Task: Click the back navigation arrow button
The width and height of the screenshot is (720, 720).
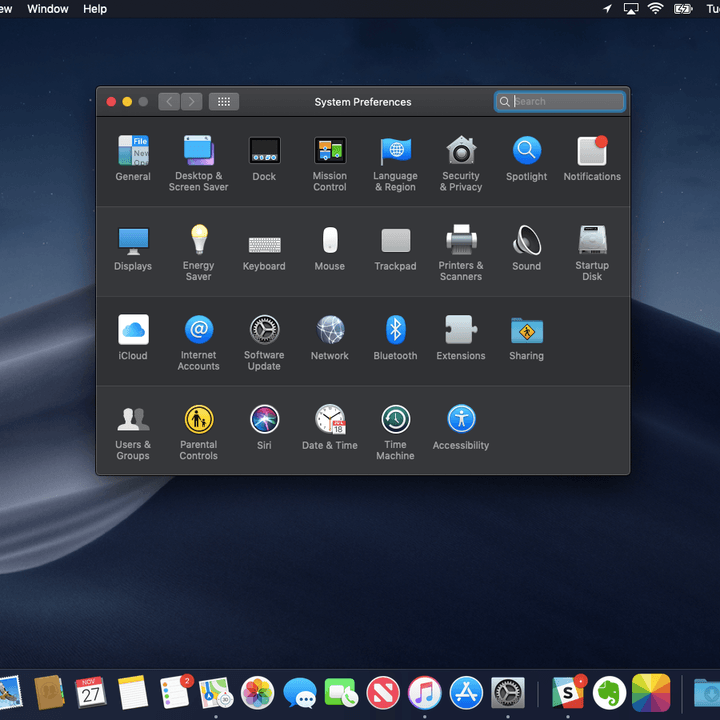Action: pyautogui.click(x=169, y=101)
